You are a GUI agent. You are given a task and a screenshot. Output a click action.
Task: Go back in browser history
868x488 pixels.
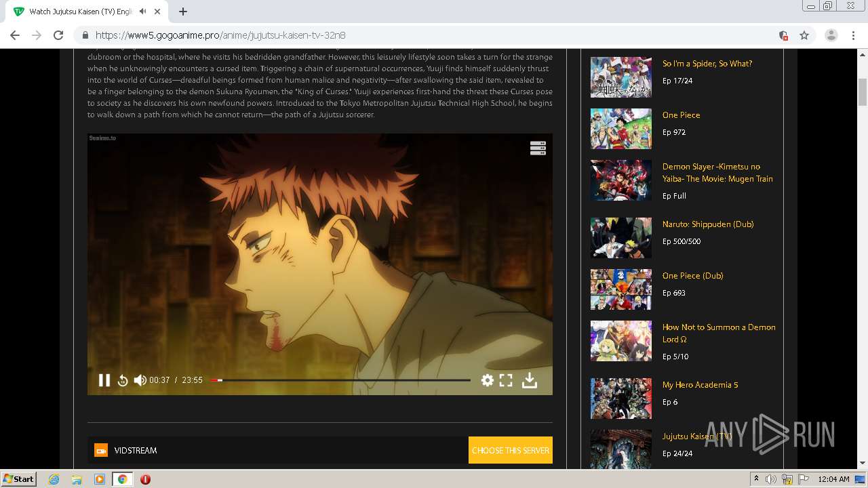coord(15,35)
